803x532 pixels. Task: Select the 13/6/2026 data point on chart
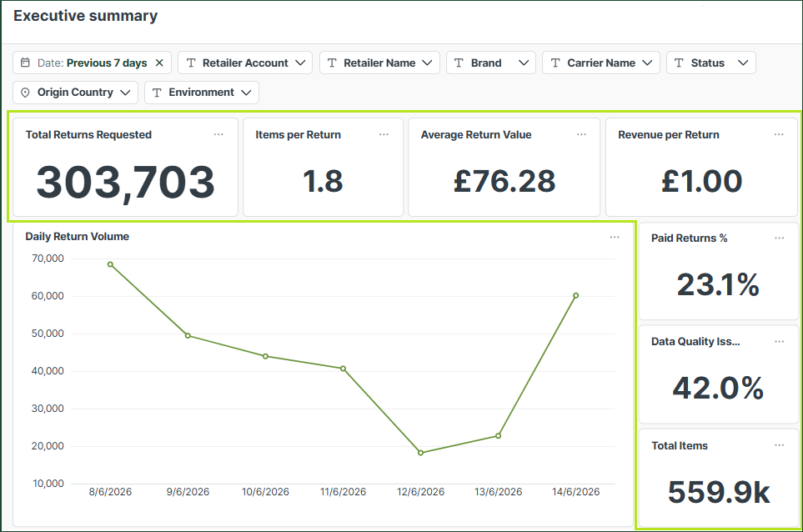[x=499, y=436]
